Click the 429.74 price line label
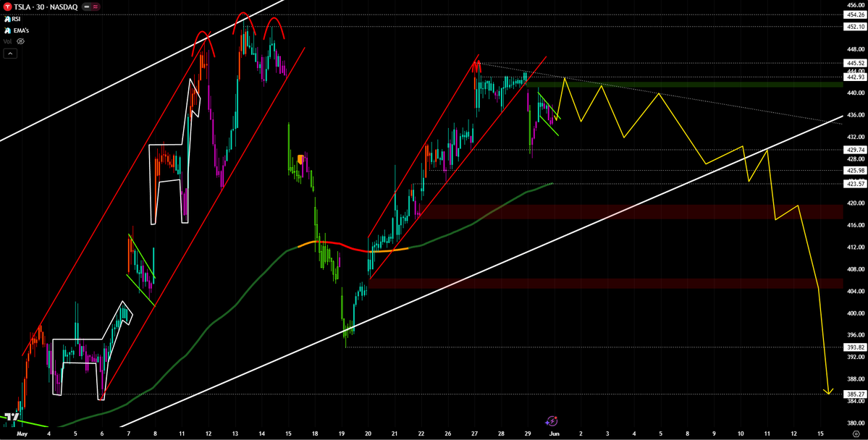This screenshot has width=868, height=440. point(855,150)
